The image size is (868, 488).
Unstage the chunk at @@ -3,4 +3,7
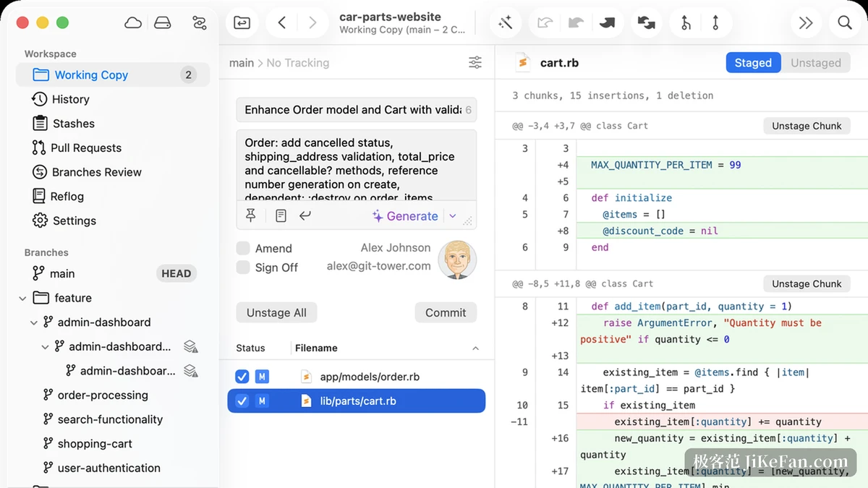pyautogui.click(x=807, y=126)
